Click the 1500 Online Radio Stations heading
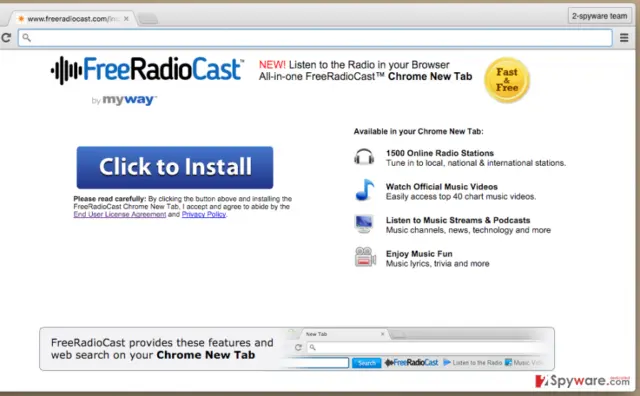Image resolution: width=640 pixels, height=396 pixels. (440, 153)
